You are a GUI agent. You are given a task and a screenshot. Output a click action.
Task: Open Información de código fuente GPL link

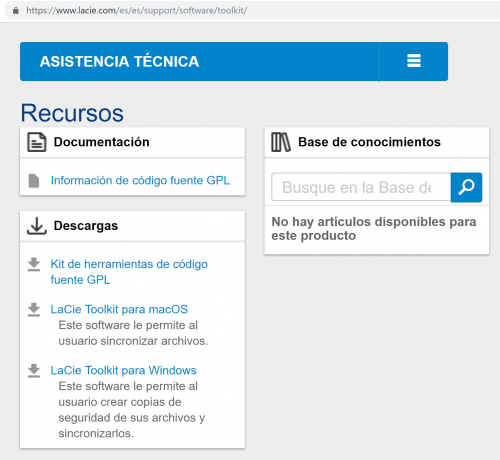(x=140, y=180)
